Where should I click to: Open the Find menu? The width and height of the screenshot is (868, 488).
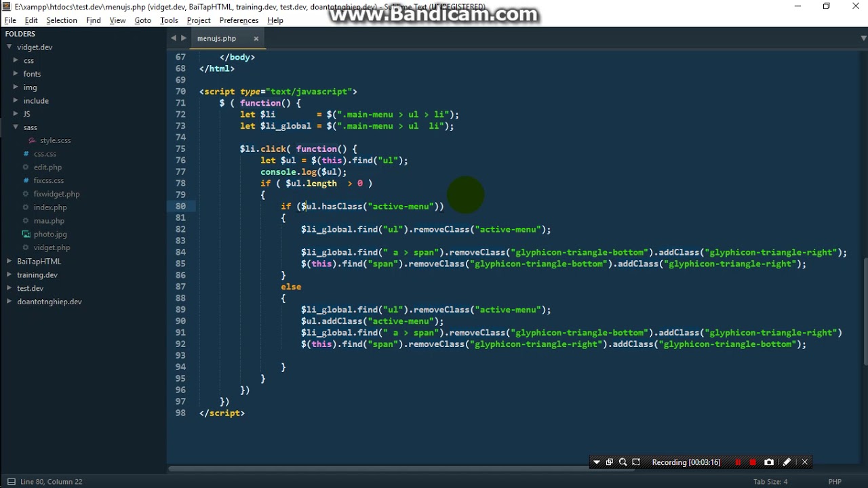(x=94, y=20)
